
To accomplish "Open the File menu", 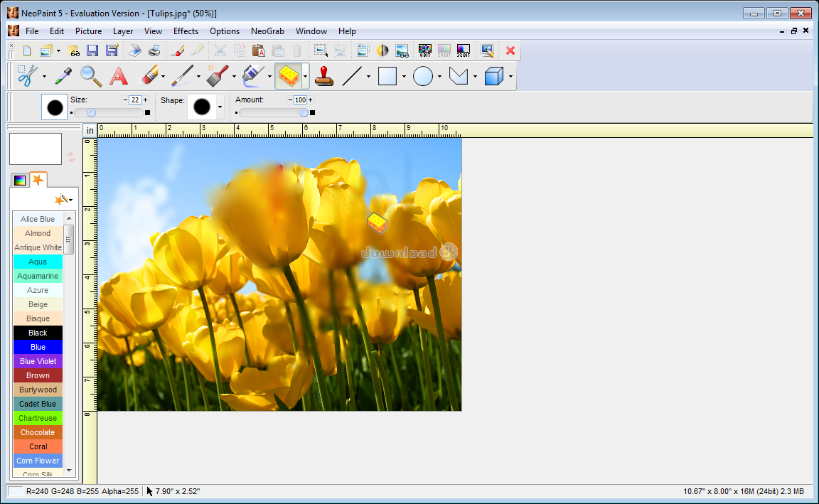I will tap(32, 31).
